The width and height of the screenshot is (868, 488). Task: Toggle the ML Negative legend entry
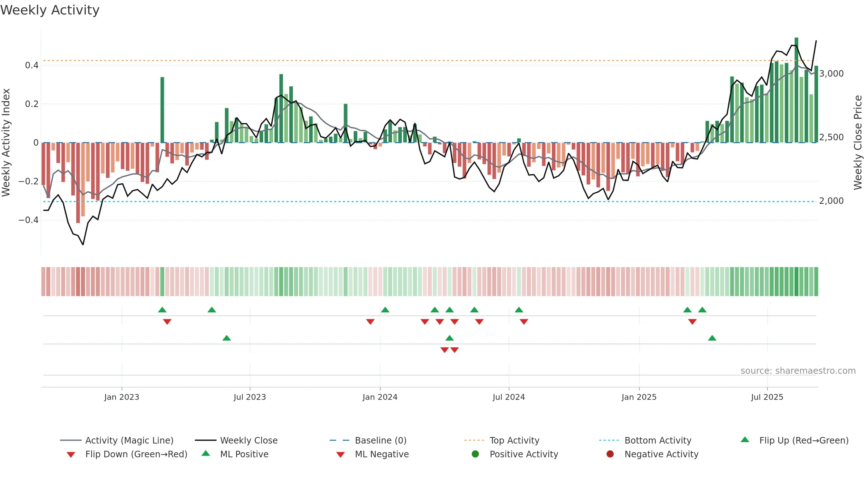tap(373, 454)
